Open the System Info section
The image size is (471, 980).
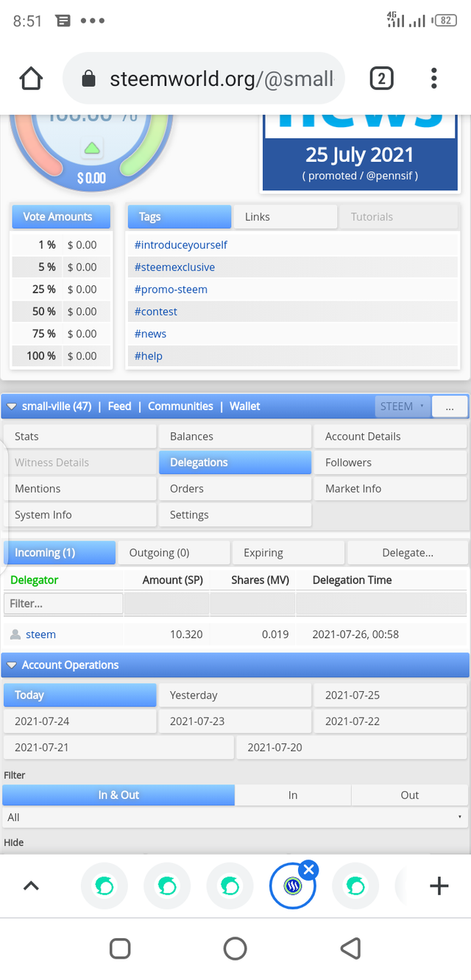tap(79, 515)
